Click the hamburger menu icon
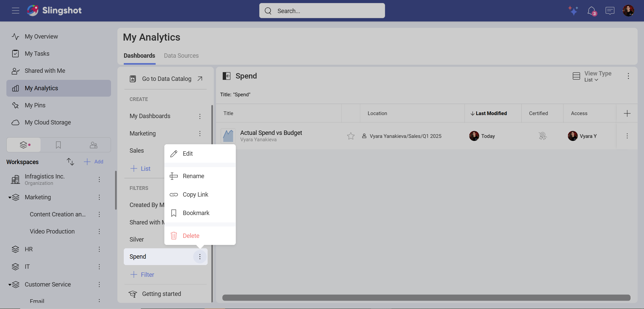 (x=15, y=11)
